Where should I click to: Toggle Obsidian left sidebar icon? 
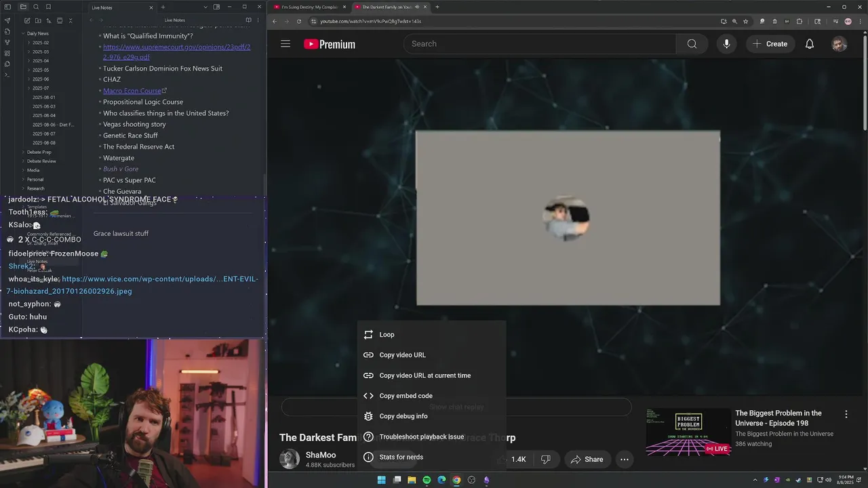(x=7, y=7)
